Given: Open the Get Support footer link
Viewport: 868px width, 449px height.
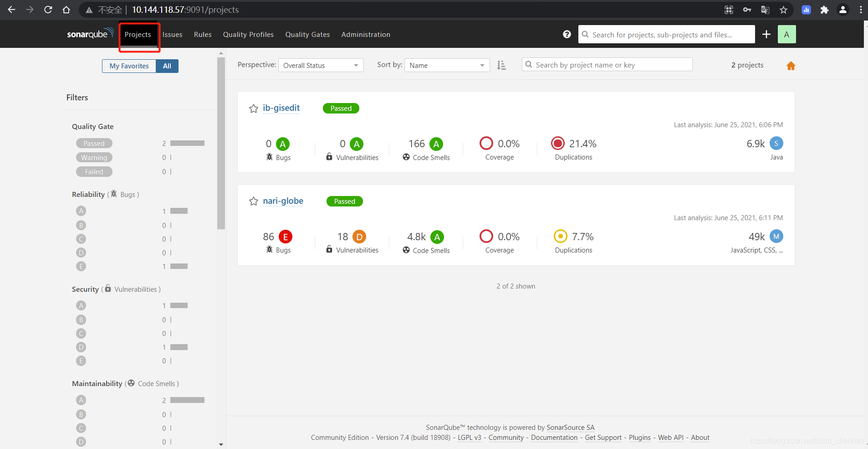Looking at the screenshot, I should 603,437.
